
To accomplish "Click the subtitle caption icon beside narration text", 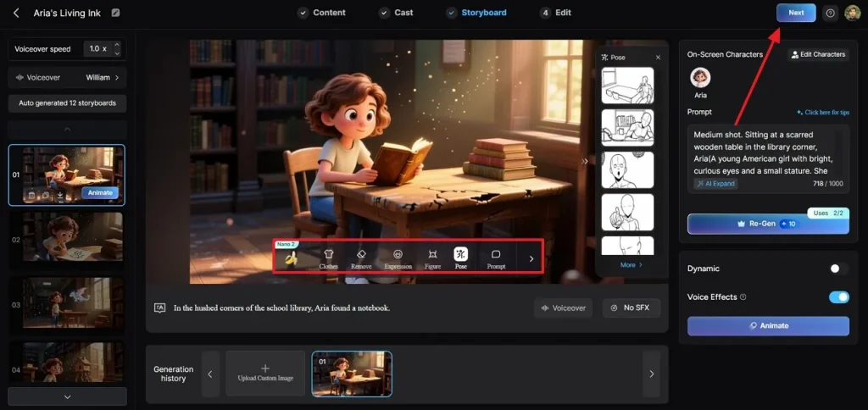I will (x=159, y=308).
